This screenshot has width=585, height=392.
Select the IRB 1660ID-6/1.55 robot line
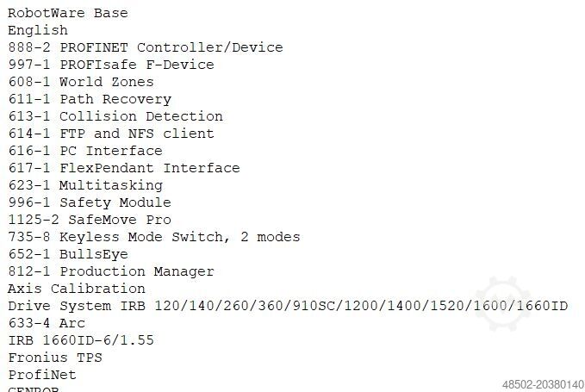coord(81,340)
